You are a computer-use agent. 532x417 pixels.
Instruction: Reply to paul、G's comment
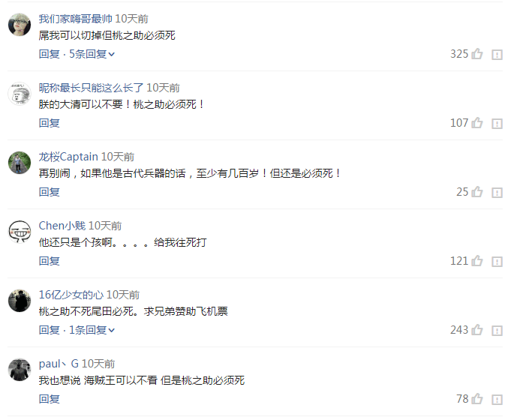50,399
